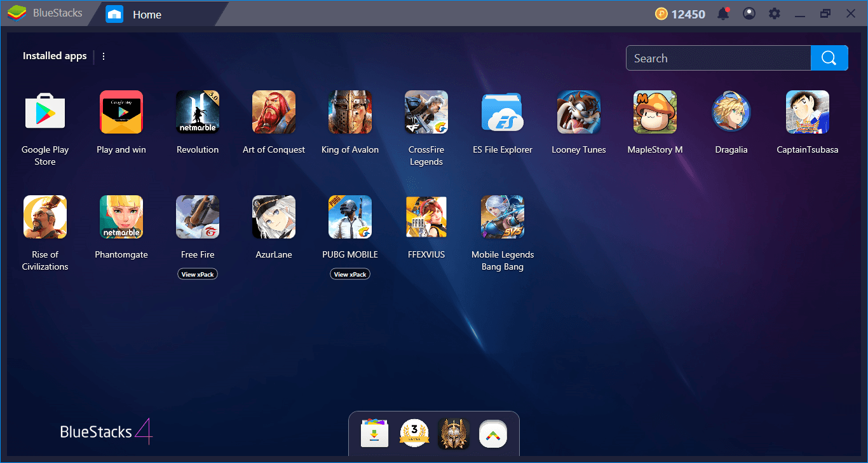Click the View xPack button under Free Fire
Screen dimensions: 868x463
tap(198, 274)
